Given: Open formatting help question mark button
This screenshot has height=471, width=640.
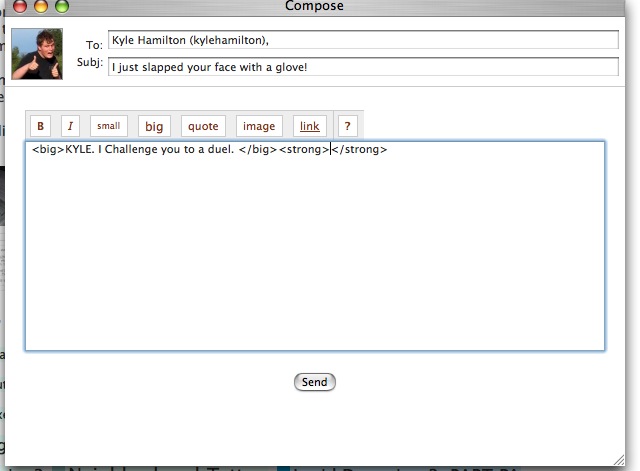Looking at the screenshot, I should 348,126.
